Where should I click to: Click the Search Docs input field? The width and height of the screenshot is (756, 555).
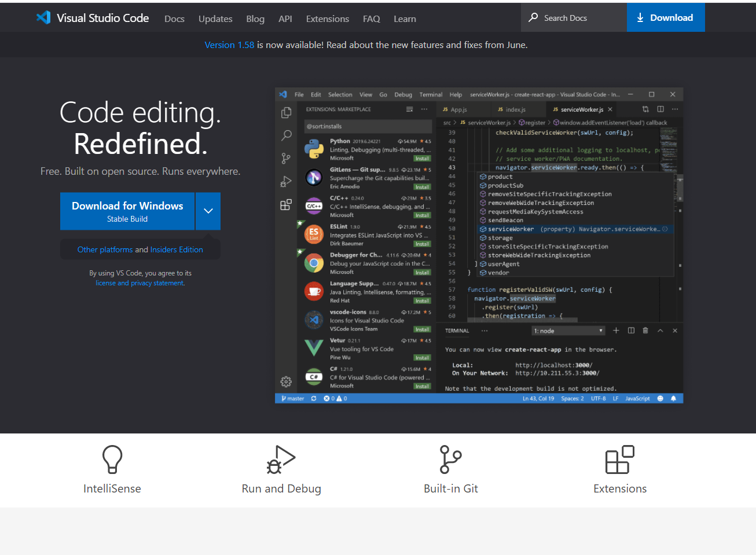pos(574,17)
